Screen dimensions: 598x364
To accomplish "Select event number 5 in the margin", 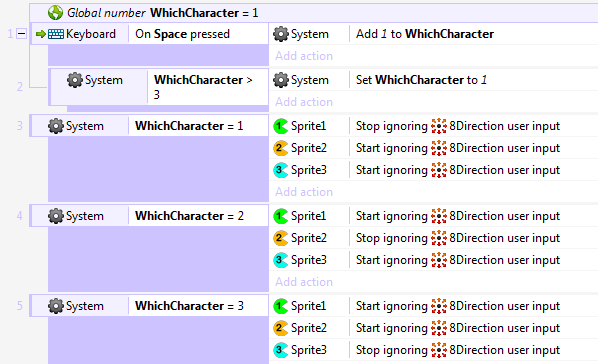I will click(19, 306).
